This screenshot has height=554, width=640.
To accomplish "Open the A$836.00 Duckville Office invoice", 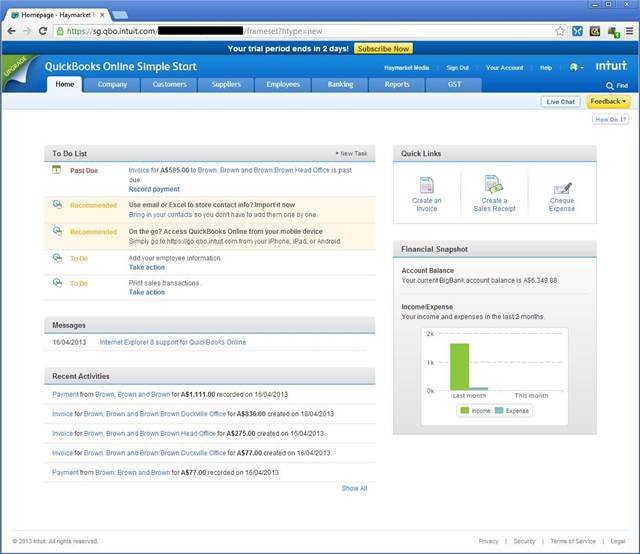I will click(62, 414).
